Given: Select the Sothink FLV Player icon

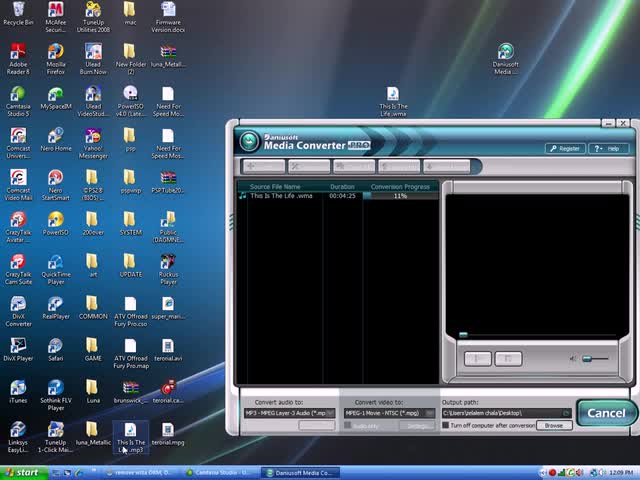Looking at the screenshot, I should pos(56,395).
